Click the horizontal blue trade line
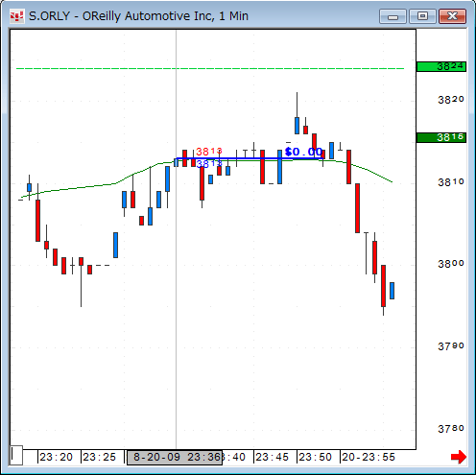The height and width of the screenshot is (475, 476). tap(250, 158)
